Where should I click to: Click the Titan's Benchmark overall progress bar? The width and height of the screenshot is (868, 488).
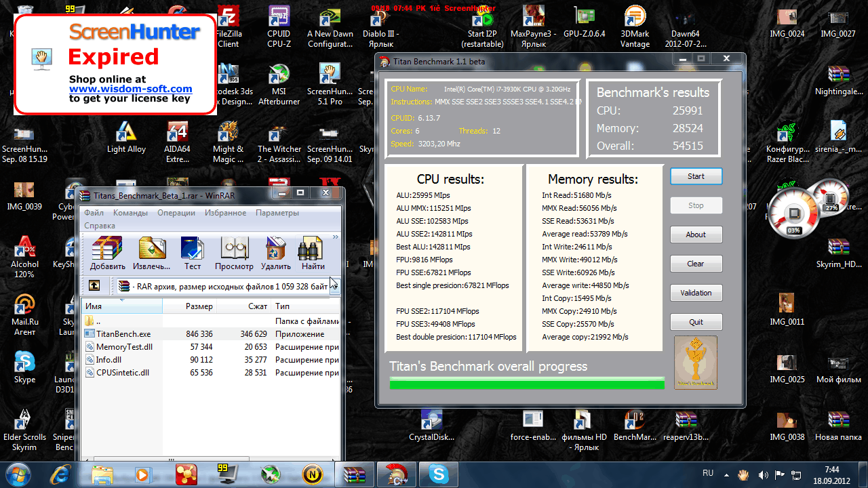(x=527, y=384)
